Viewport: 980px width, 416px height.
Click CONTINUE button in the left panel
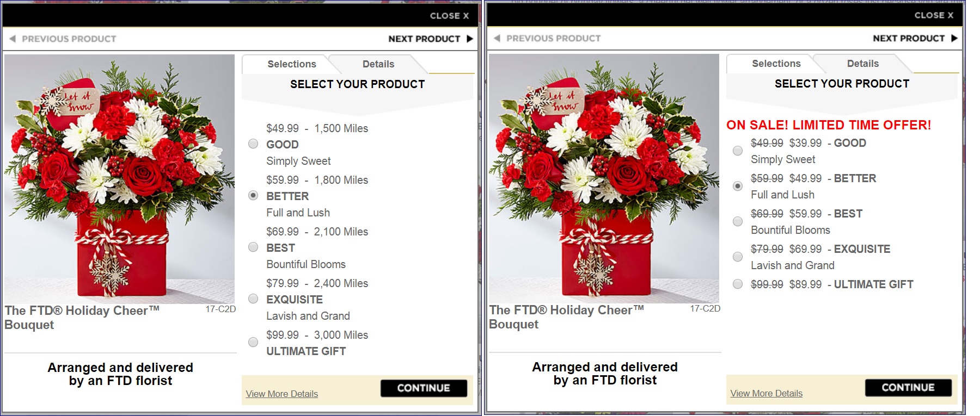424,388
